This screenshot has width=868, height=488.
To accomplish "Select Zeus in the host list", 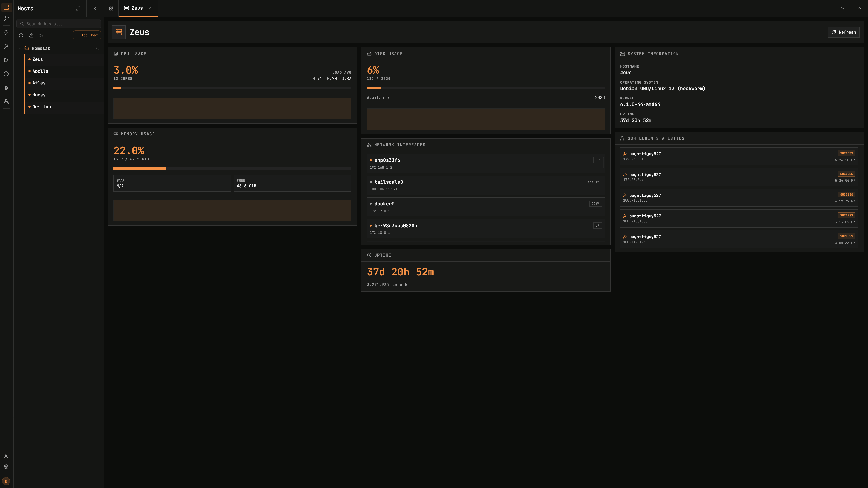I will [64, 59].
